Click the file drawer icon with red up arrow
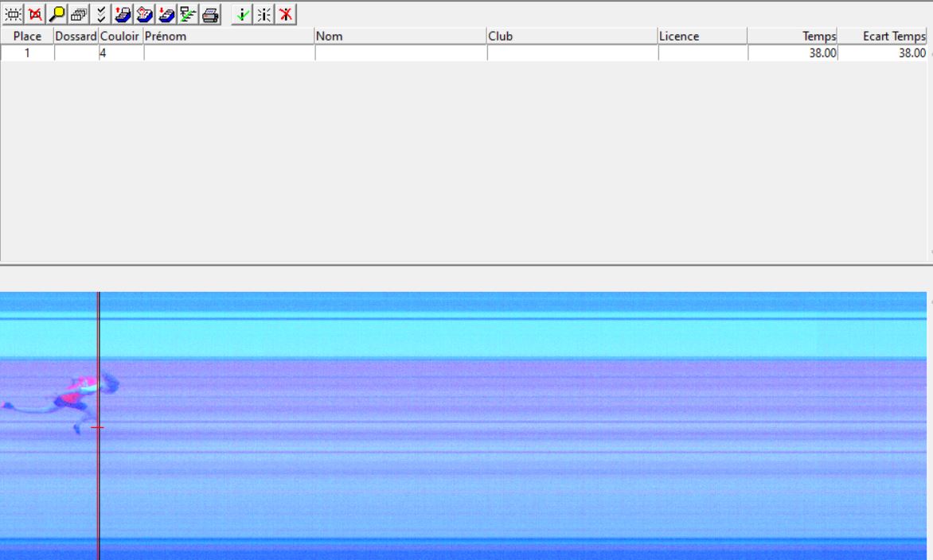This screenshot has height=560, width=933. [x=123, y=14]
